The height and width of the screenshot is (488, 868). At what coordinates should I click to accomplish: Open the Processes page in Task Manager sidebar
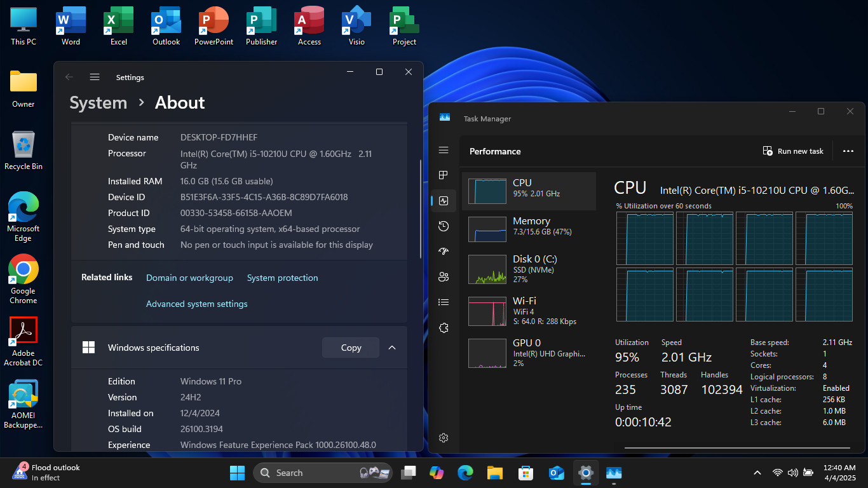pos(444,175)
